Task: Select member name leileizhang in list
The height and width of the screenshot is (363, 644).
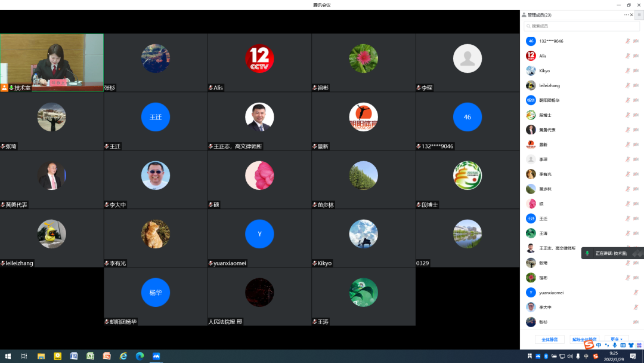Action: pos(550,85)
